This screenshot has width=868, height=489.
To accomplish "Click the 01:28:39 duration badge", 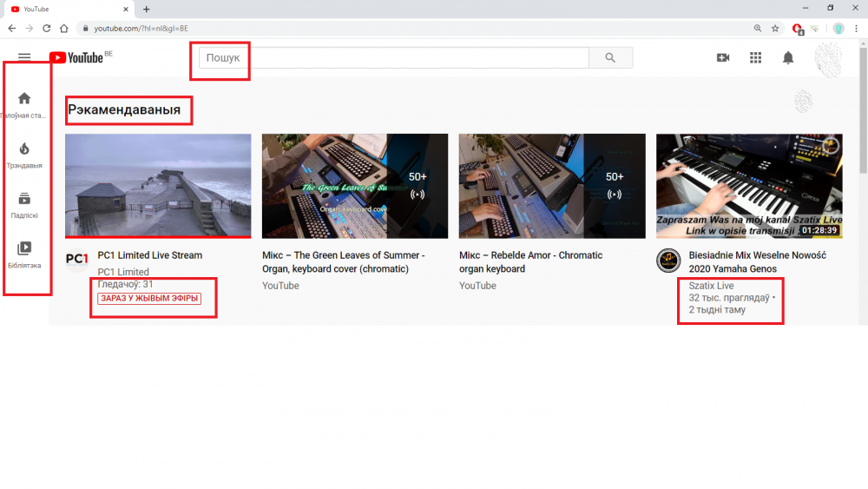I will pos(819,230).
